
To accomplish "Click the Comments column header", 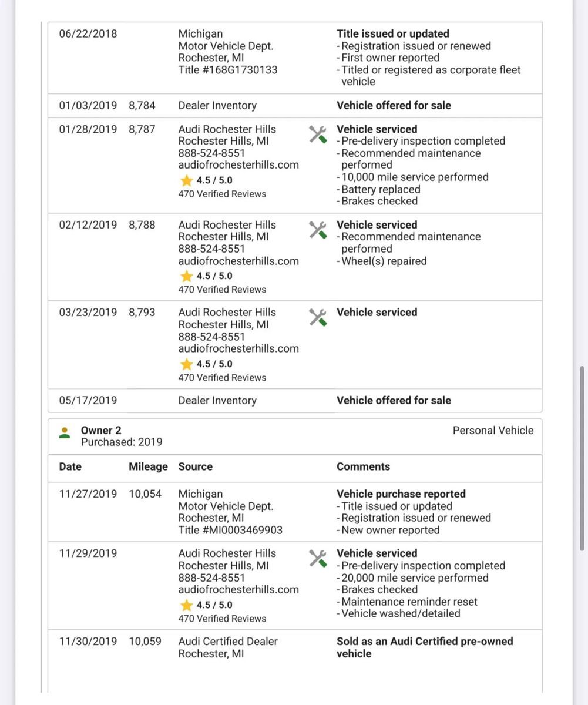I will (363, 466).
